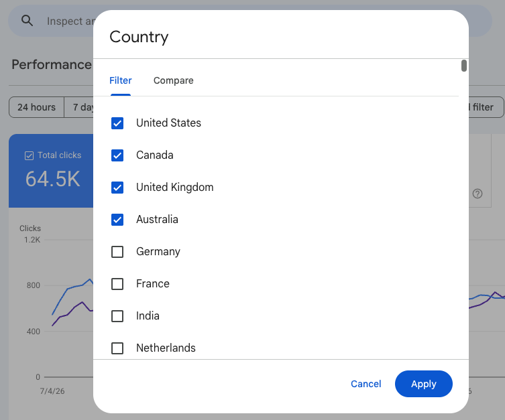The image size is (505, 420).
Task: Check the Netherlands checkbox
Action: 117,348
